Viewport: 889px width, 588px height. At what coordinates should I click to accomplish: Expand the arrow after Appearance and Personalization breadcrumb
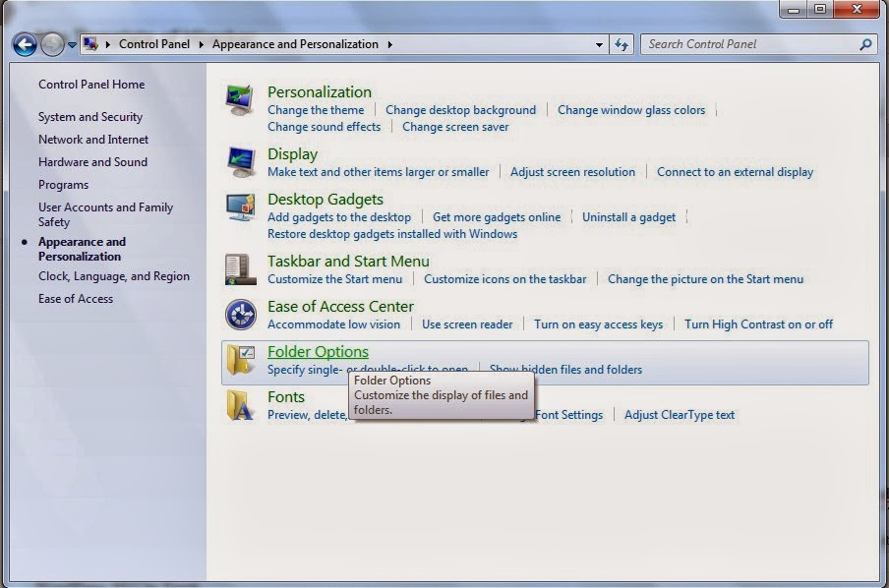(x=390, y=44)
